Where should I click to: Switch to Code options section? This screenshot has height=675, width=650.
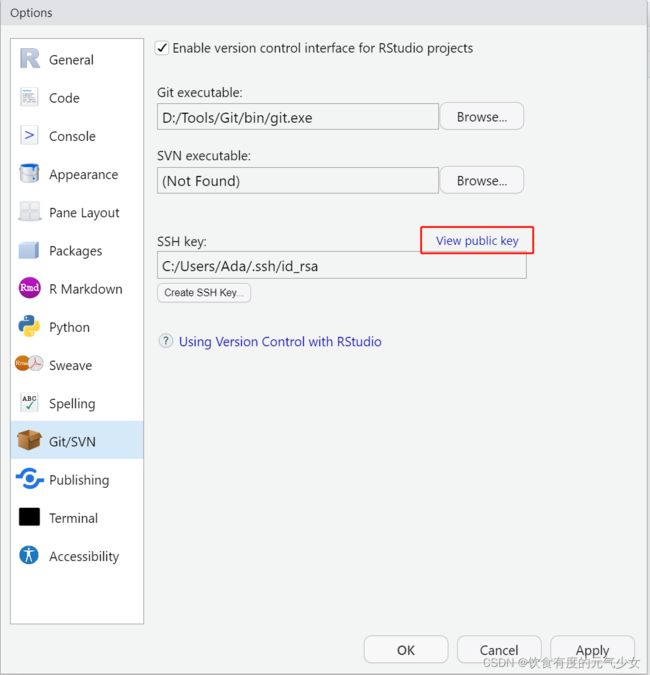tap(64, 98)
